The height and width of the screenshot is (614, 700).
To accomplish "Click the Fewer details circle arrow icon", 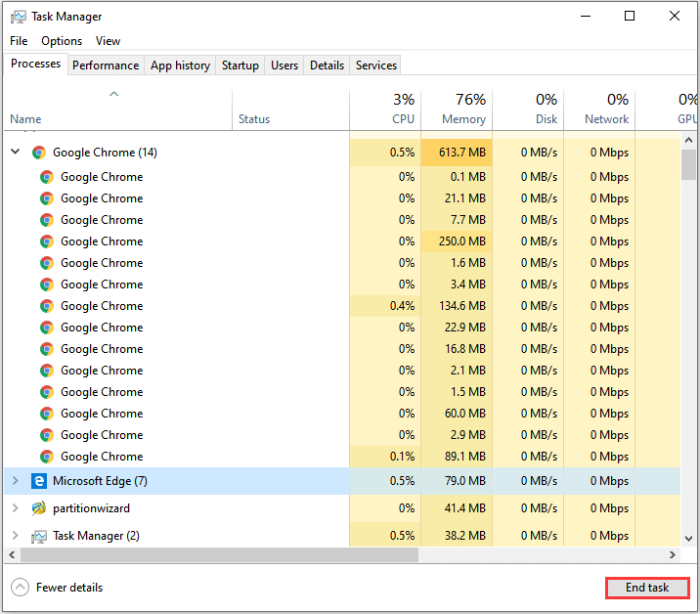I will click(x=21, y=588).
